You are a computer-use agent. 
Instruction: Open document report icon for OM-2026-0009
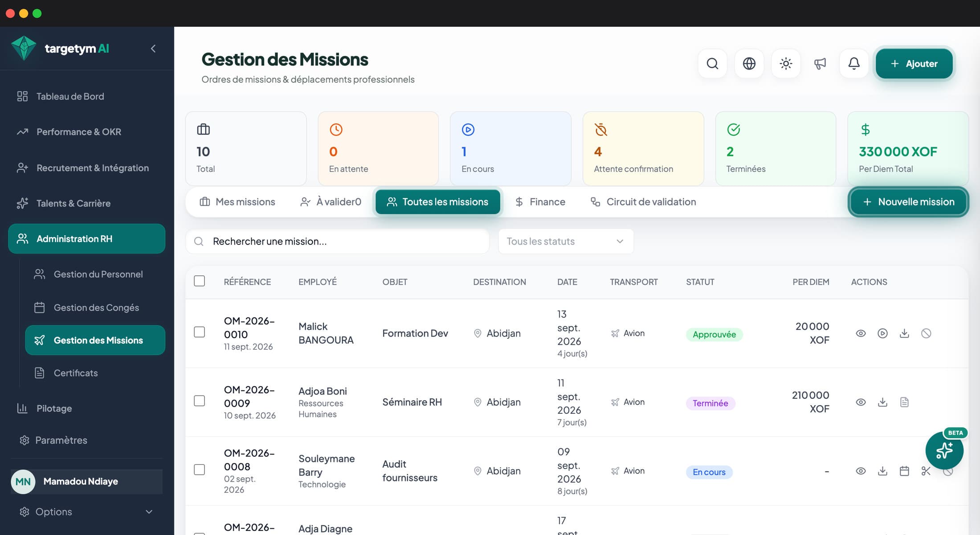tap(904, 402)
